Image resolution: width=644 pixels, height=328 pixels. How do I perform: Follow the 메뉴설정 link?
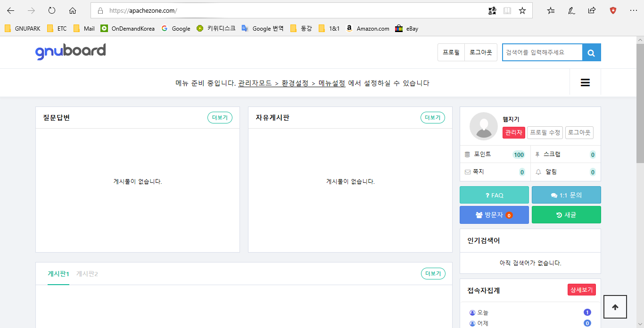pyautogui.click(x=332, y=83)
